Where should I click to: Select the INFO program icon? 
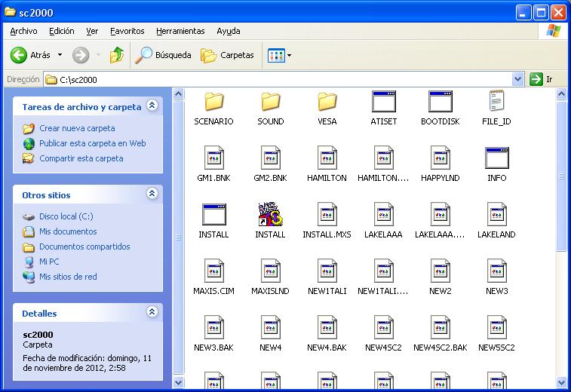tap(497, 158)
